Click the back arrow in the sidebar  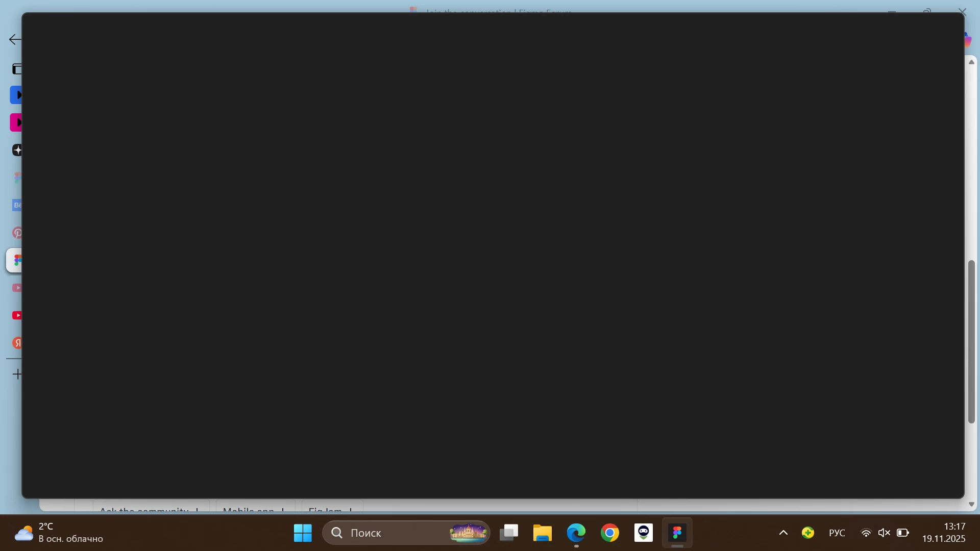(15, 39)
